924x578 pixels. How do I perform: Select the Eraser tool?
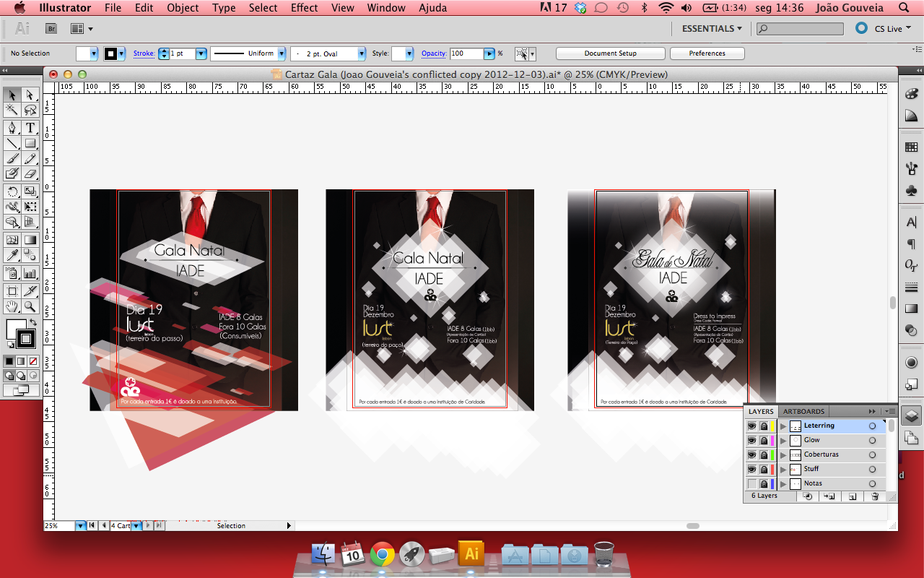(30, 173)
